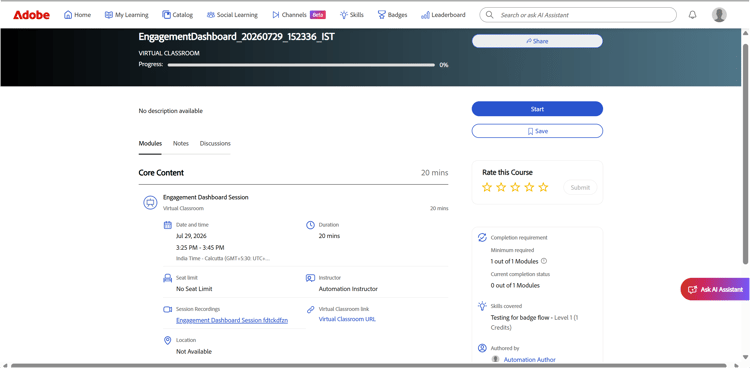Click the Adobe logo
The width and height of the screenshot is (750, 368).
click(32, 15)
